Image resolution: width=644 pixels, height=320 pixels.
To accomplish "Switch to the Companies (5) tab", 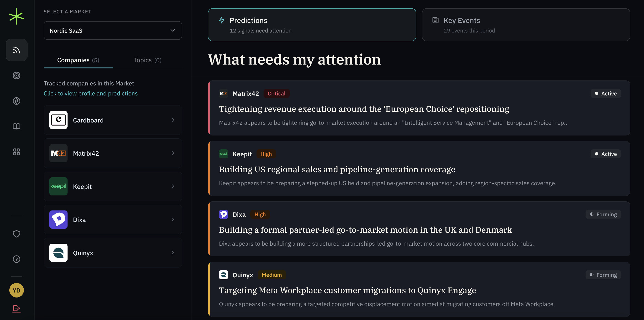I will click(x=78, y=60).
